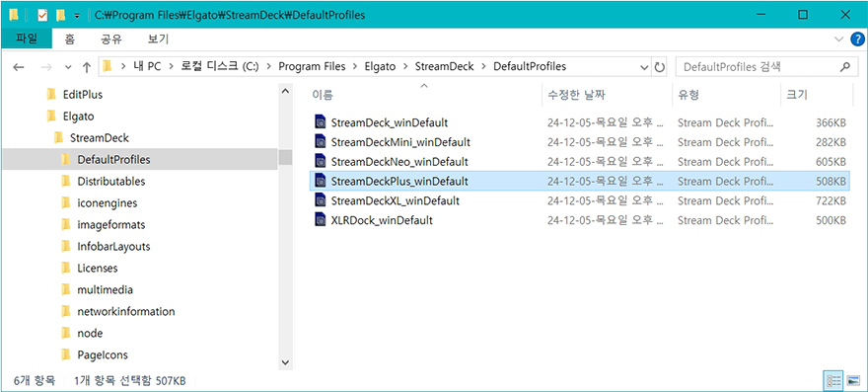The image size is (868, 392).
Task: Click 내 PC in the address path
Action: 147,66
